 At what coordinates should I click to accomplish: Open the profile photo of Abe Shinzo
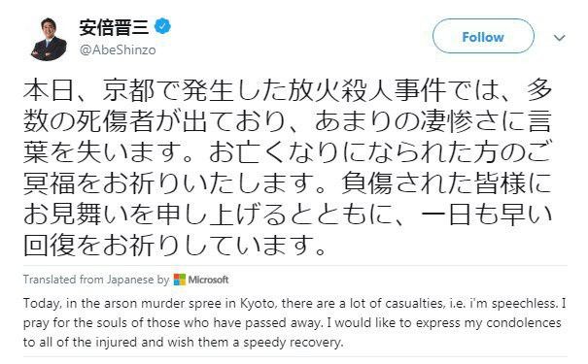tap(48, 39)
